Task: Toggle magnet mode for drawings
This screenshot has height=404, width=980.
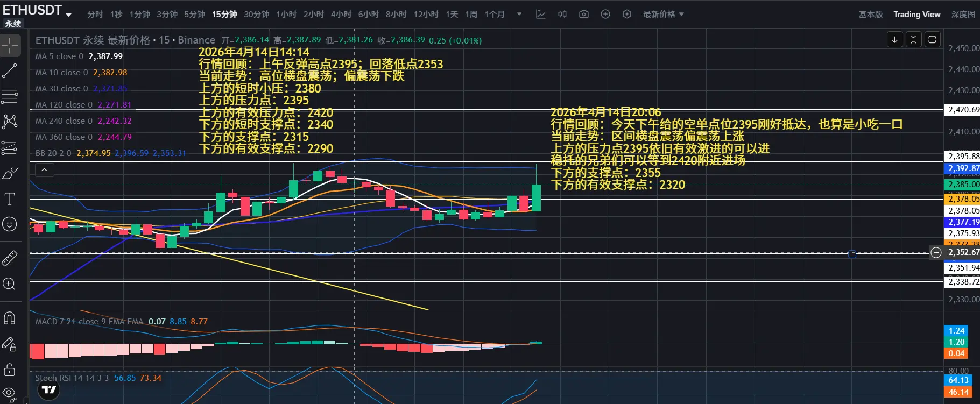Action: click(10, 318)
